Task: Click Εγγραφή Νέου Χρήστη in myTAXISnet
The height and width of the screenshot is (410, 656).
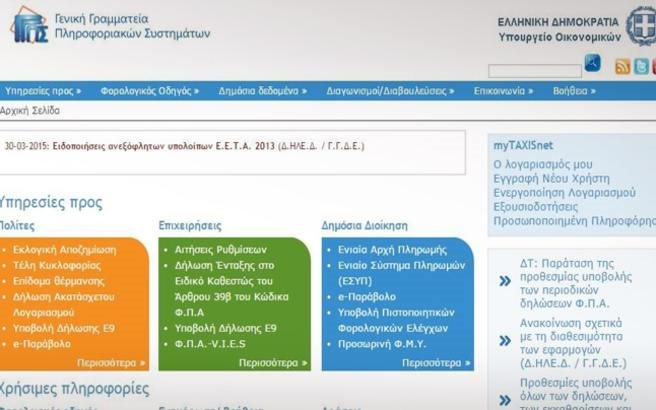Action: [548, 177]
